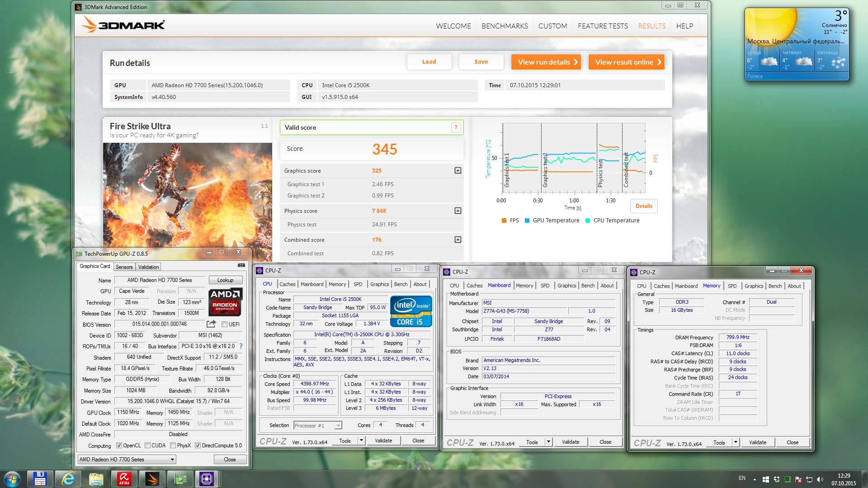Click the Save button in Run details
This screenshot has width=868, height=488.
point(481,62)
